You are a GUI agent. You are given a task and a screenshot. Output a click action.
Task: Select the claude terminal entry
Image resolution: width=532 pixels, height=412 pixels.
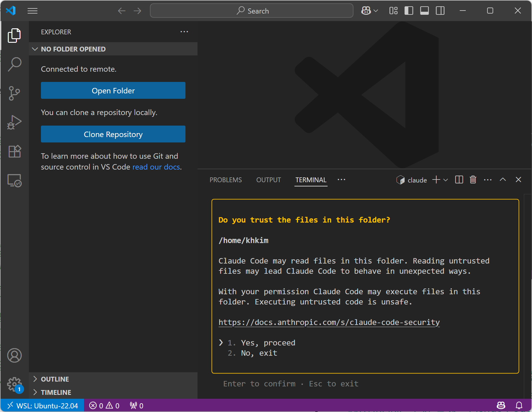(x=412, y=180)
